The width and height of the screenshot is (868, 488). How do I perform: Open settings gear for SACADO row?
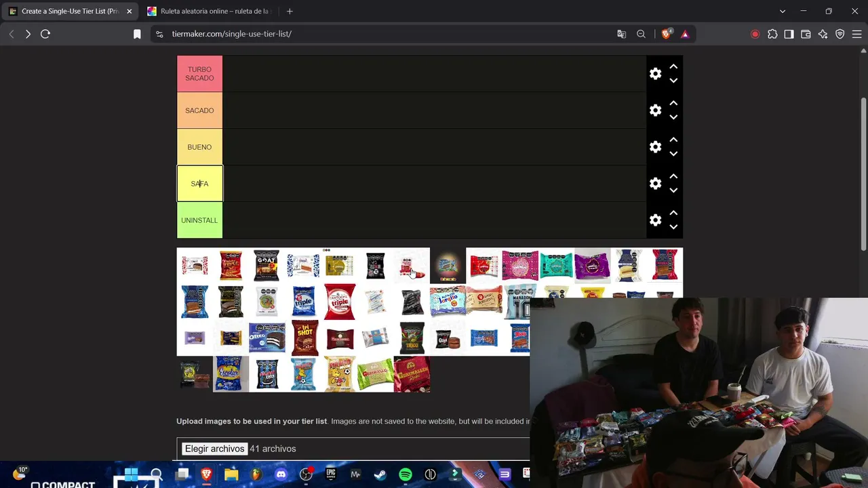point(655,110)
